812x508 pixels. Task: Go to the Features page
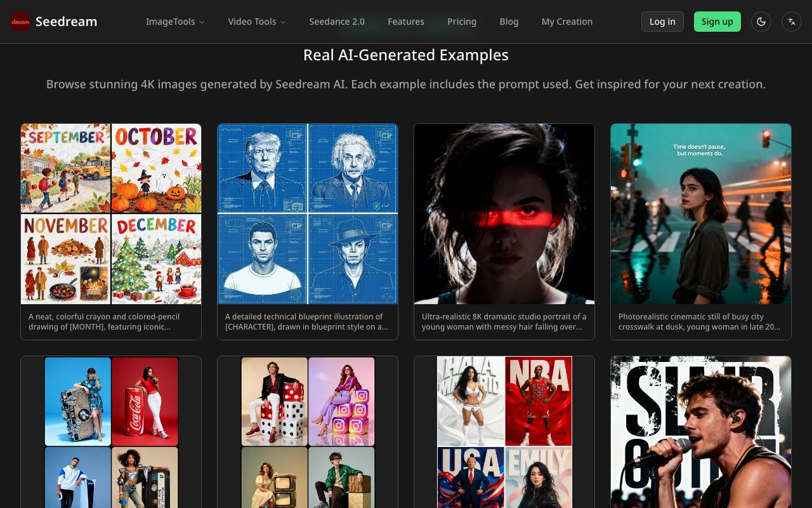(x=406, y=22)
